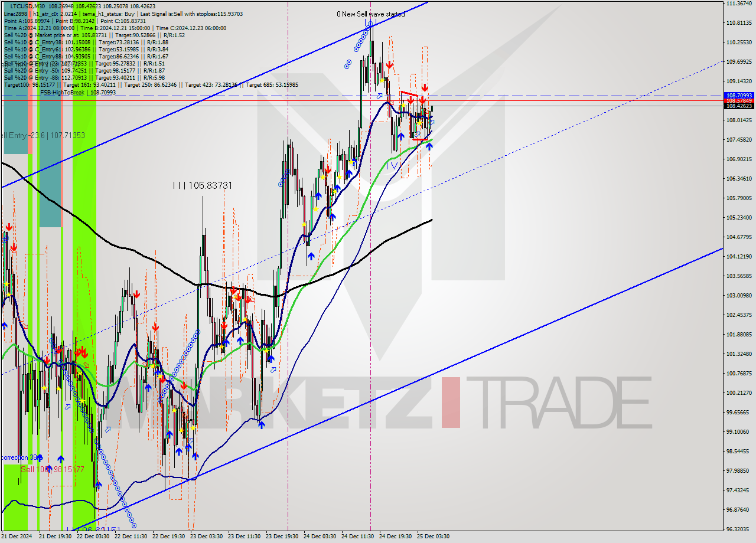Click the 'Sell %10 @ C_Entry88' line

tap(86, 57)
